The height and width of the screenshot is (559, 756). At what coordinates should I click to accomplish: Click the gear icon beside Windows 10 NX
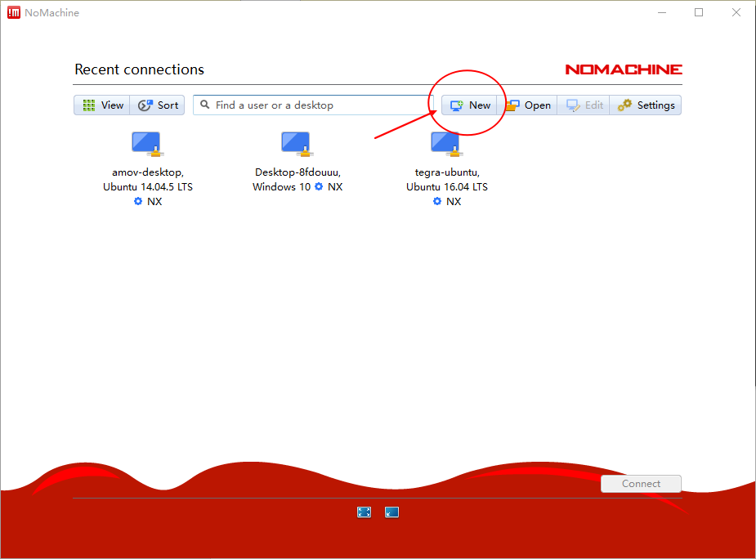click(x=319, y=186)
